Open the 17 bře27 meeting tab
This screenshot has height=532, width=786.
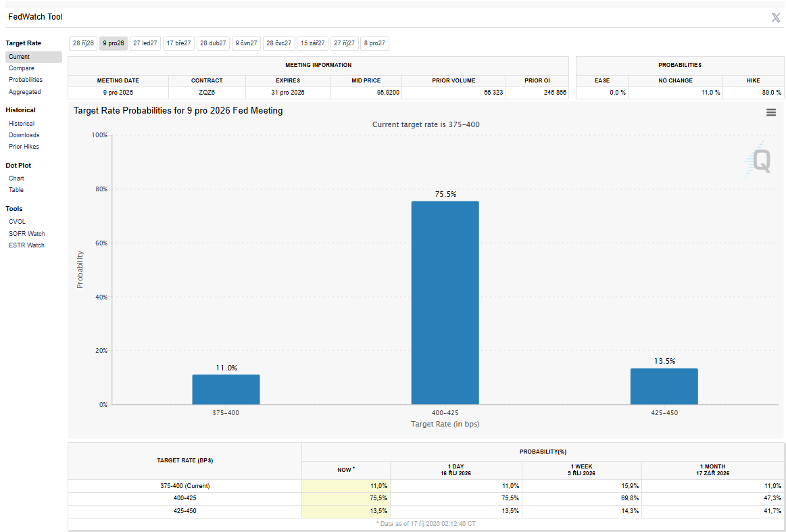[179, 44]
